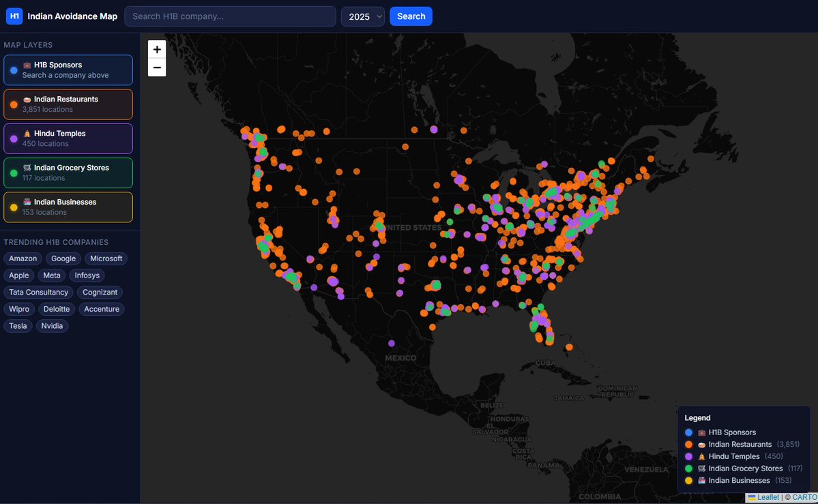Choose the Meta company chip

[x=52, y=276]
